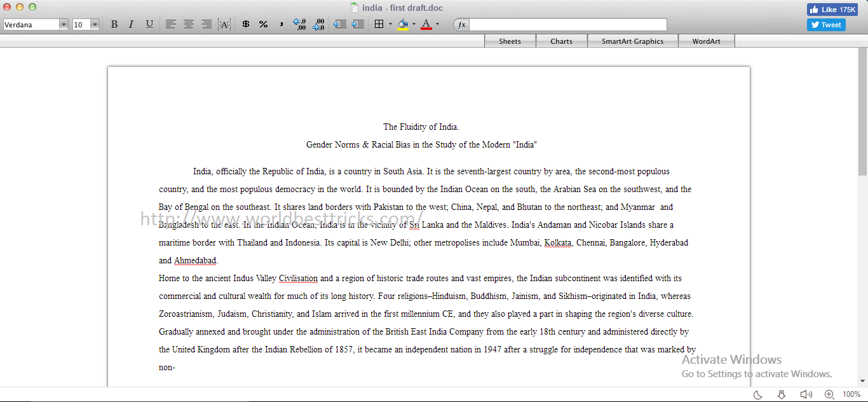Open the Borders dropdown arrow

point(390,24)
